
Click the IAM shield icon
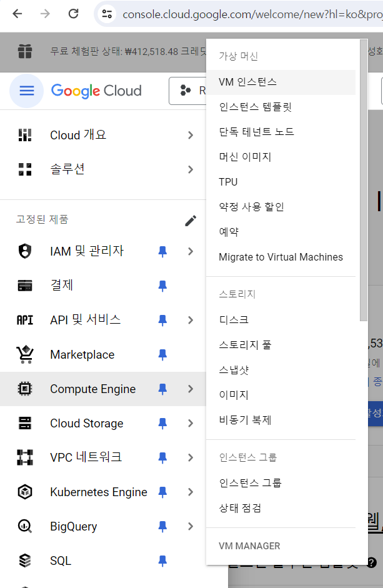[25, 251]
